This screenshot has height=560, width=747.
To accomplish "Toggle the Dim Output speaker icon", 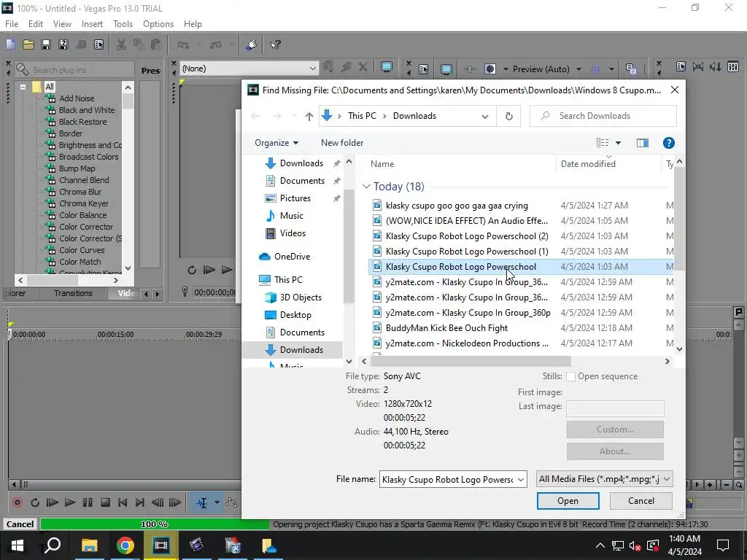I will [x=716, y=66].
